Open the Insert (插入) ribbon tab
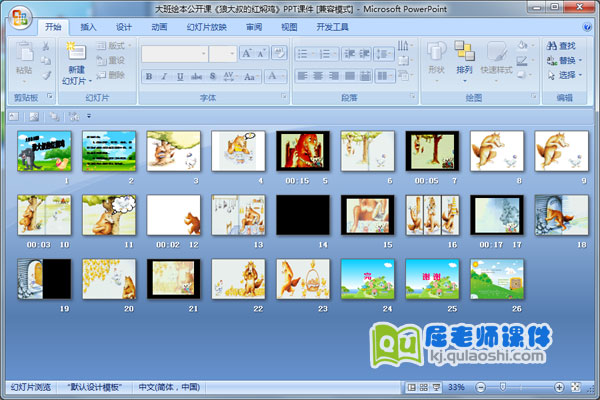 (89, 27)
